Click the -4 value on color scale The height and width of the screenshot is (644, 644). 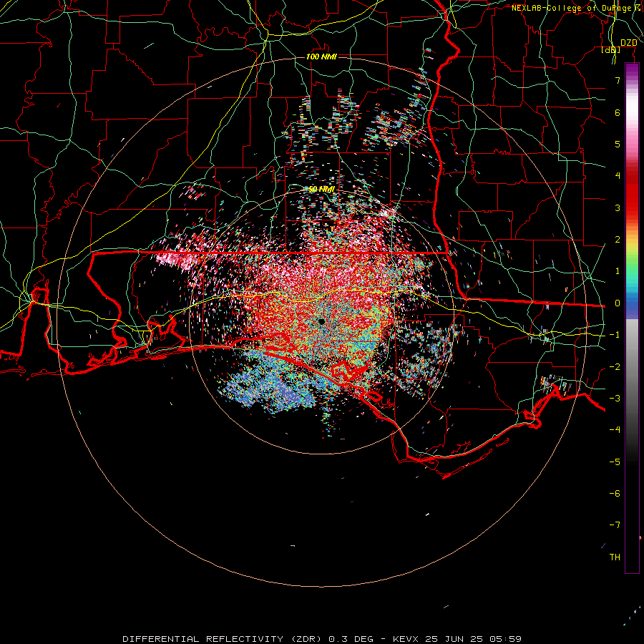(x=615, y=430)
